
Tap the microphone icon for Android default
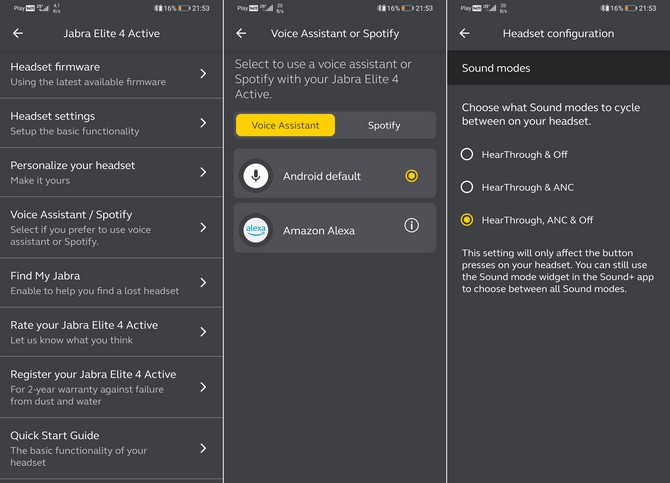256,176
